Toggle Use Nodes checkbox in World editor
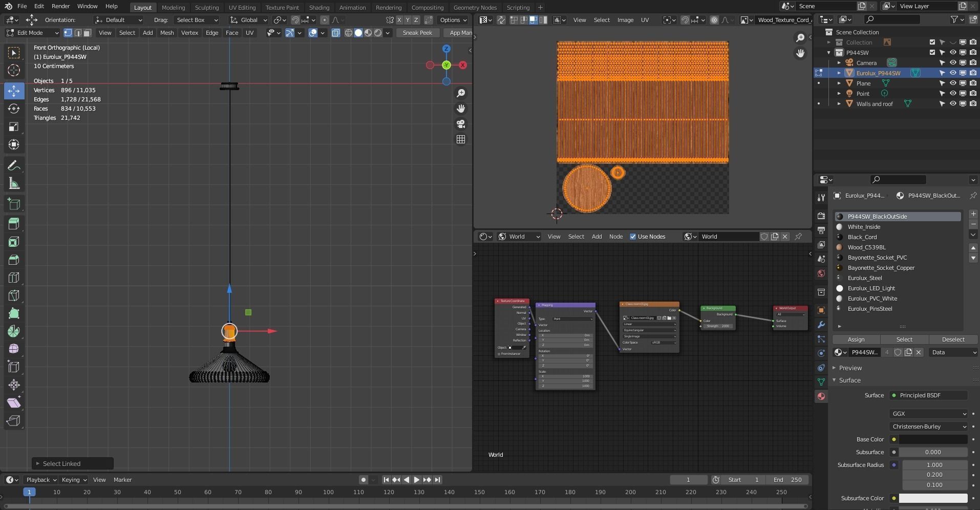Image resolution: width=980 pixels, height=510 pixels. [x=633, y=237]
